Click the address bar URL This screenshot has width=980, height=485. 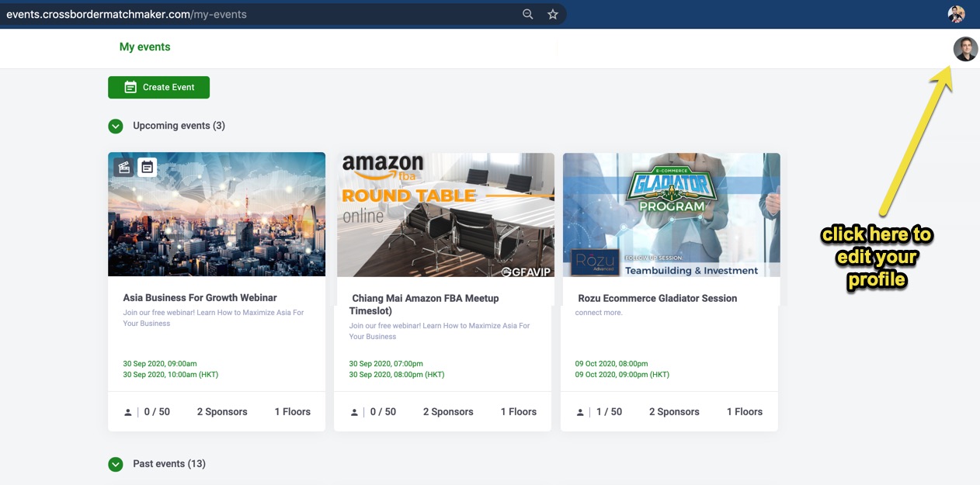point(127,14)
